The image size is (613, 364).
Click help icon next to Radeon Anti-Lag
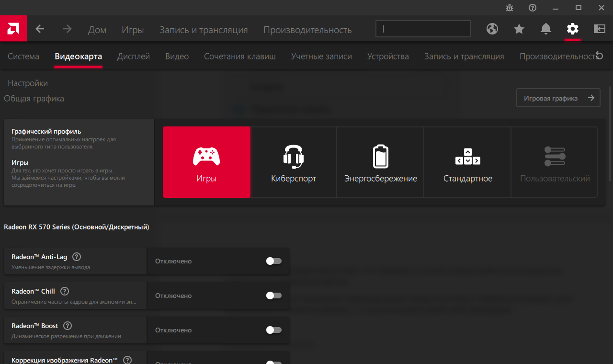(76, 257)
